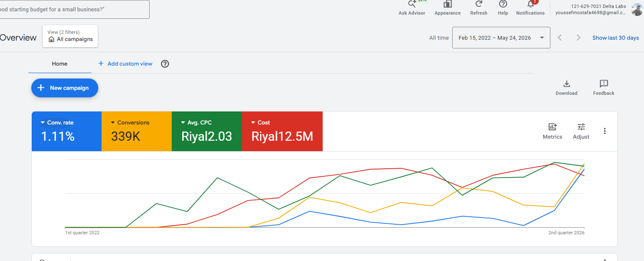Select the Home tab

click(x=60, y=64)
